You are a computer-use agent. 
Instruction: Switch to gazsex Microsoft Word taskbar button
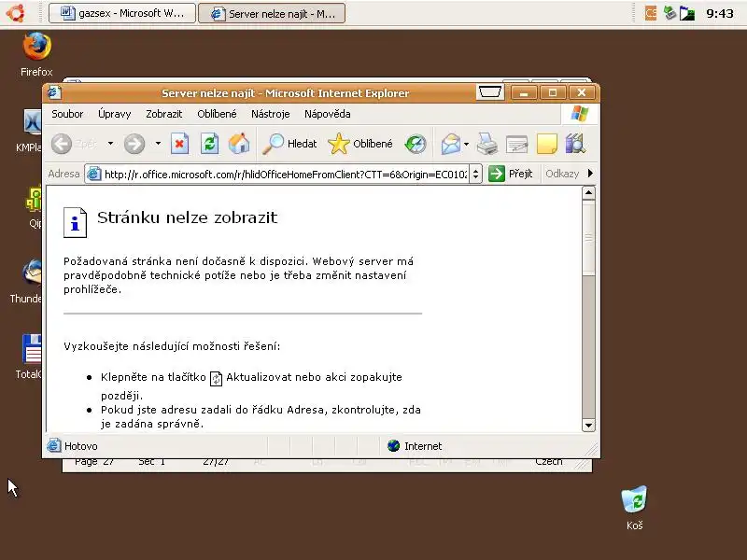(x=122, y=13)
